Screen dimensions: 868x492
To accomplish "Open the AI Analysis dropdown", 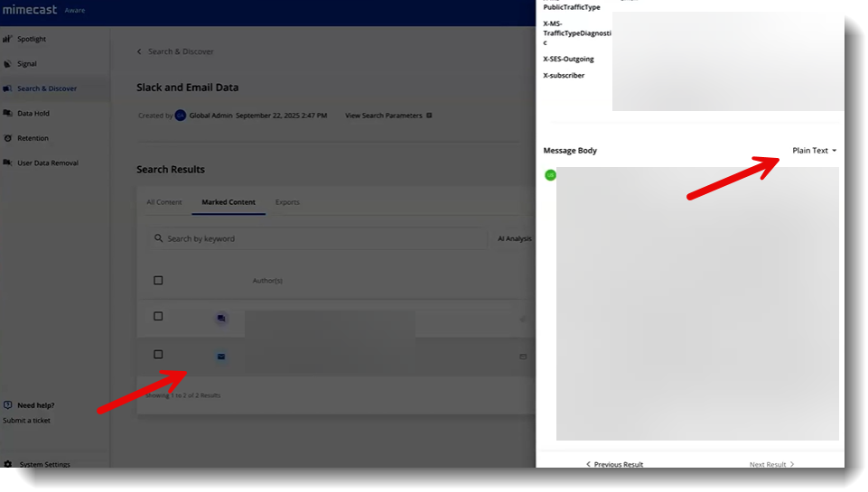I will coord(515,239).
